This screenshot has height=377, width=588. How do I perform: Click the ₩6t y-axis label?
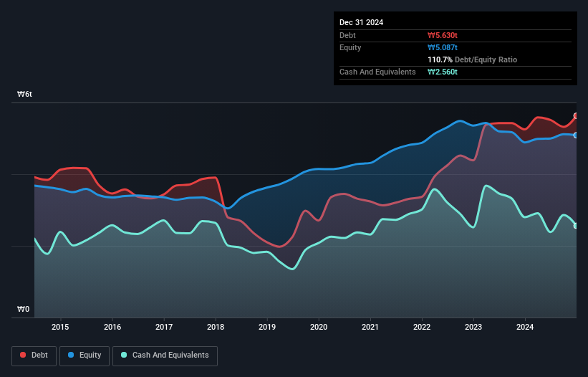pyautogui.click(x=25, y=94)
